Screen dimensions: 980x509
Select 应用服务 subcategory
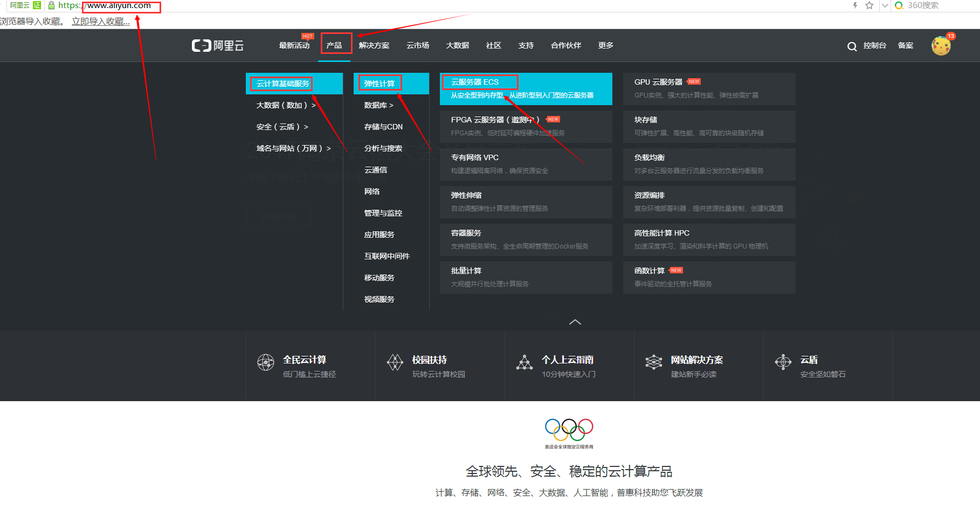point(379,235)
